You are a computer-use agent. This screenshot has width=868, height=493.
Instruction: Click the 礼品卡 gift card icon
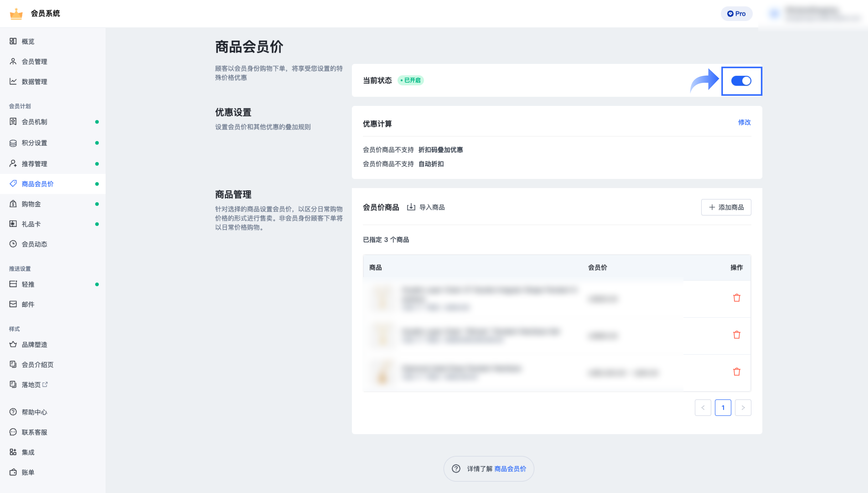13,224
